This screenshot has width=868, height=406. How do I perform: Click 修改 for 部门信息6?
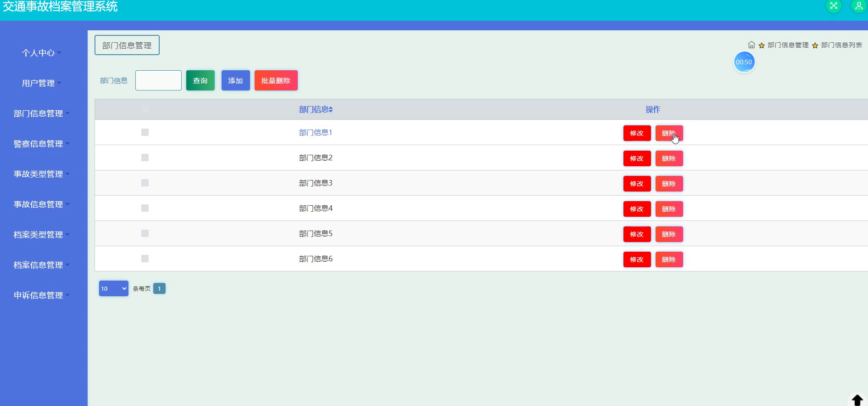637,259
